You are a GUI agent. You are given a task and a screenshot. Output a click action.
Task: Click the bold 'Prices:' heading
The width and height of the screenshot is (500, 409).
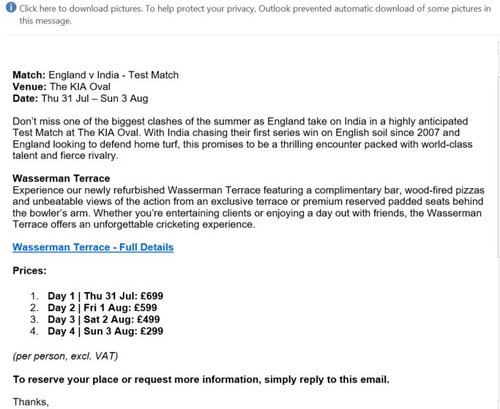[30, 271]
